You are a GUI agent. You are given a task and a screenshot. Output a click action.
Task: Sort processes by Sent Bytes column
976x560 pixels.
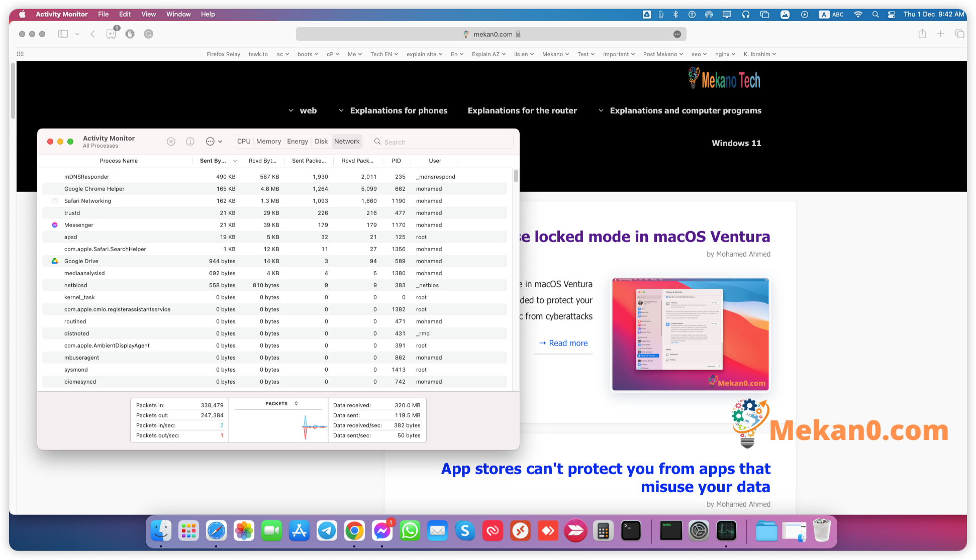click(x=217, y=161)
